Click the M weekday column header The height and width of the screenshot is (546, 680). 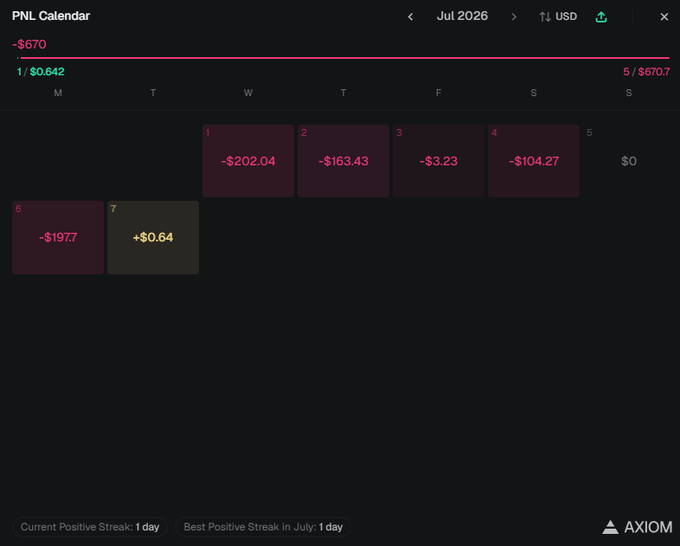point(58,93)
